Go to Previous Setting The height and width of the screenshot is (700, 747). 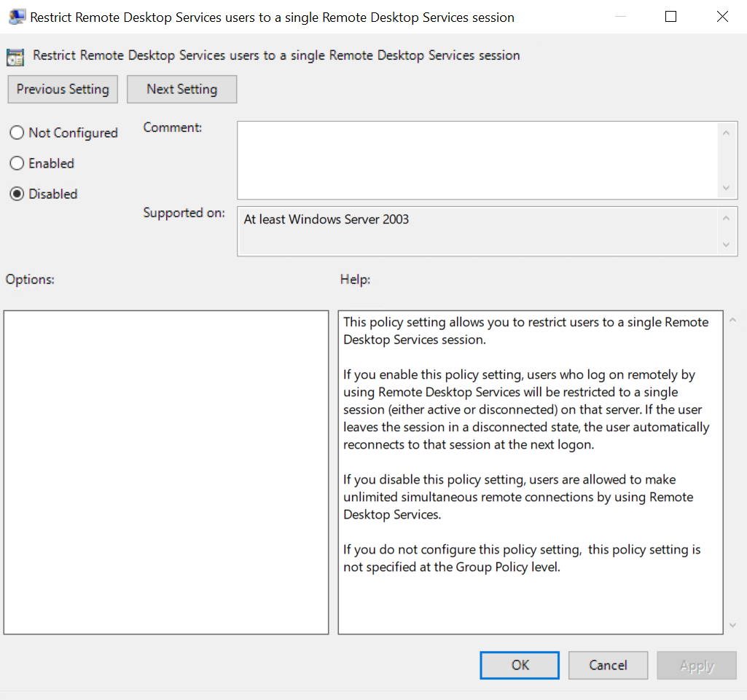click(x=63, y=89)
